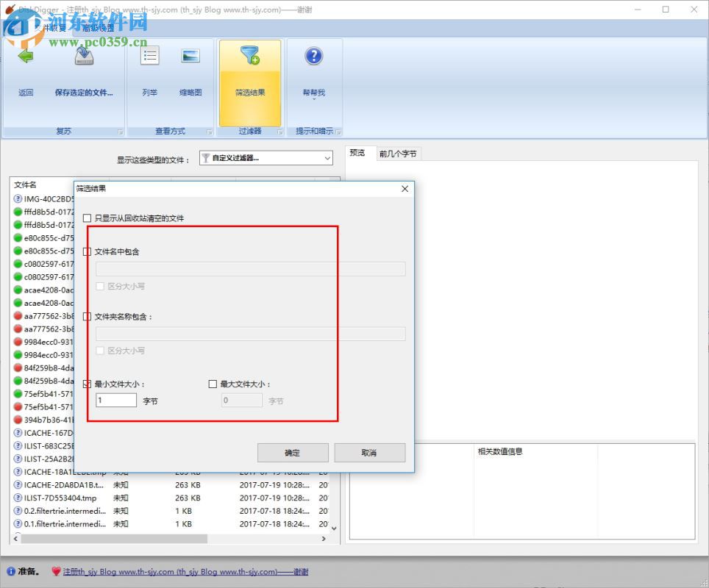The height and width of the screenshot is (588, 709).
Task: Click the 过滤器 group expander arrow
Action: tap(280, 132)
